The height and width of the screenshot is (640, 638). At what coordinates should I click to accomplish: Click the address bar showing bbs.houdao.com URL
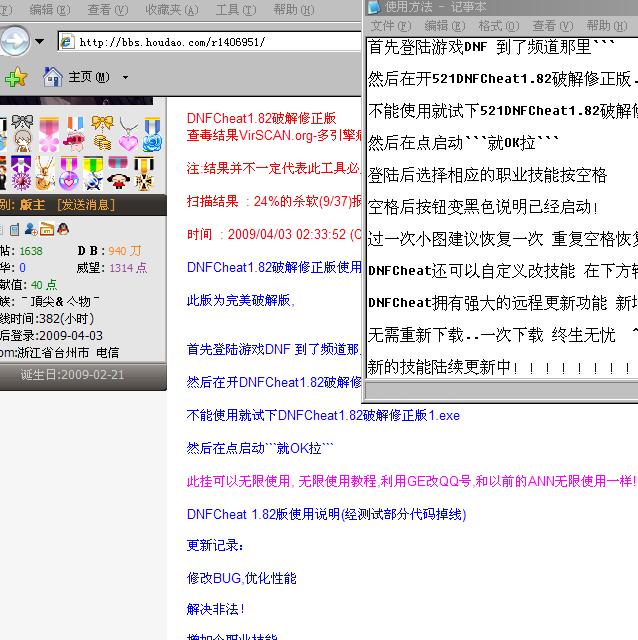click(x=209, y=42)
